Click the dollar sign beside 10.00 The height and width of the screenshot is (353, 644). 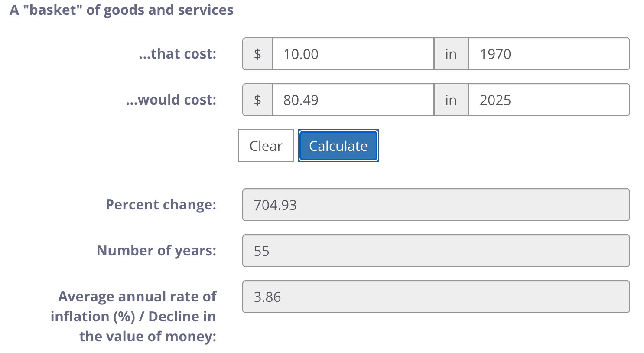coord(257,54)
